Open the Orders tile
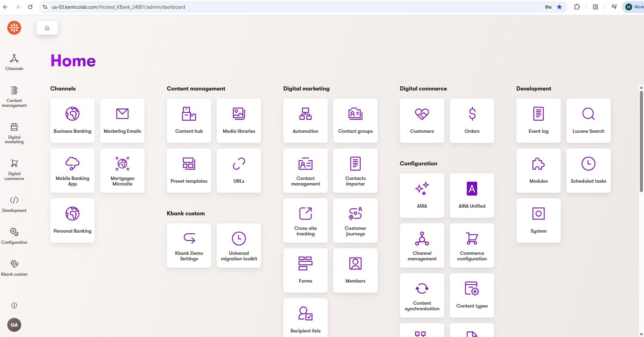This screenshot has height=337, width=644. coord(472,120)
